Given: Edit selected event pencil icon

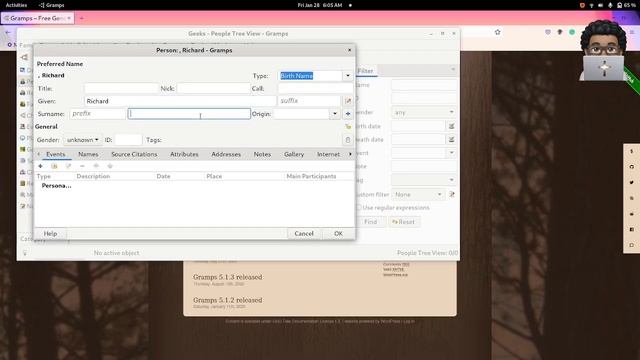Looking at the screenshot, I should tap(69, 166).
